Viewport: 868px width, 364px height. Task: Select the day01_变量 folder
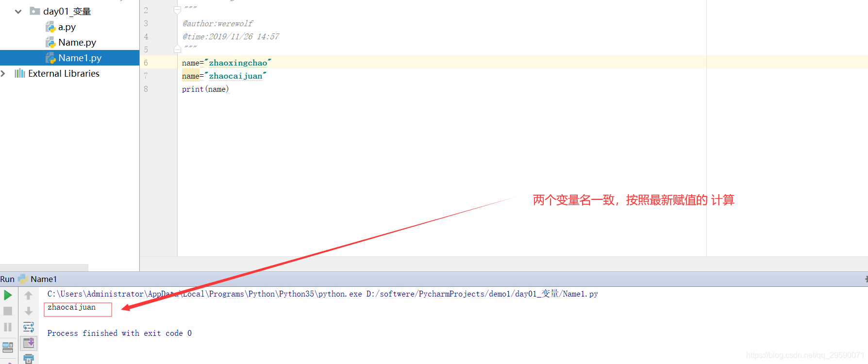[x=67, y=11]
